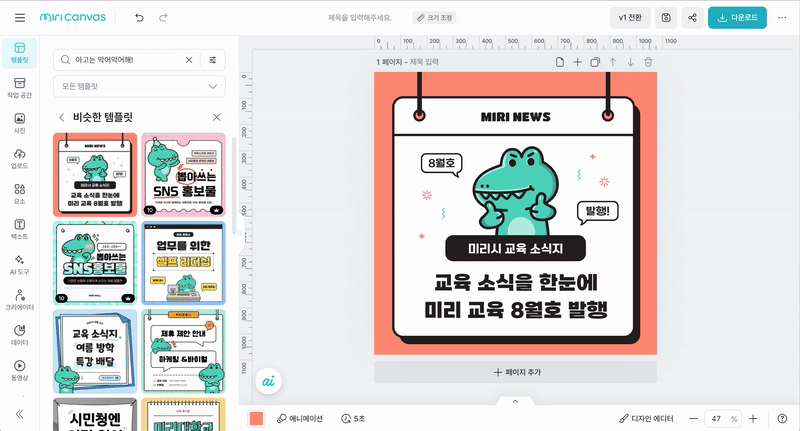The height and width of the screenshot is (431, 800).
Task: Open the 사진 photos tab
Action: click(x=19, y=123)
